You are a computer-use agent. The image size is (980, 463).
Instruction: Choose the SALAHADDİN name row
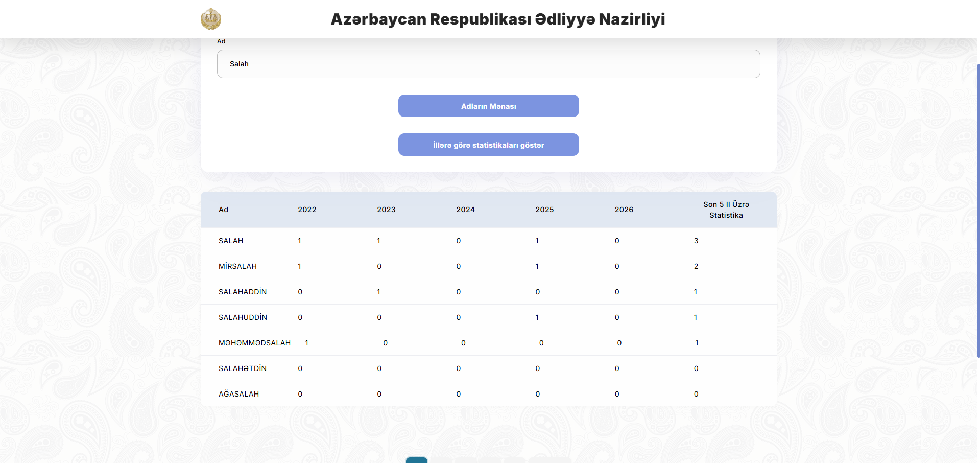point(243,292)
